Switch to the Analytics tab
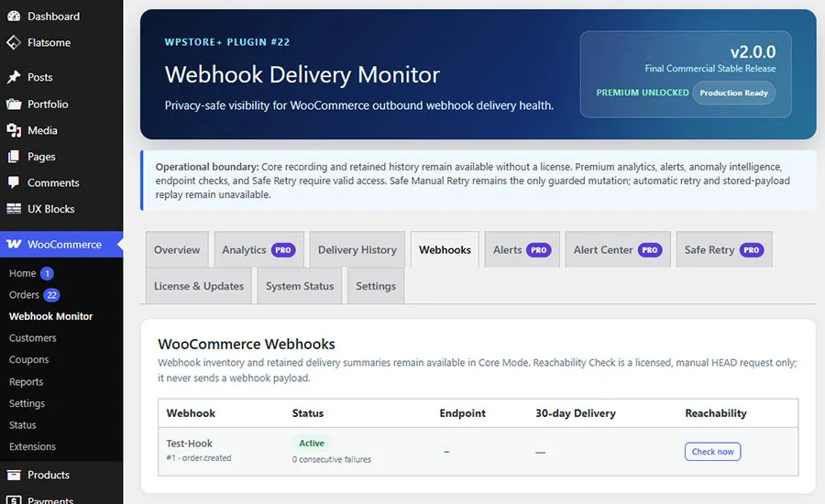The width and height of the screenshot is (825, 504). (x=258, y=250)
